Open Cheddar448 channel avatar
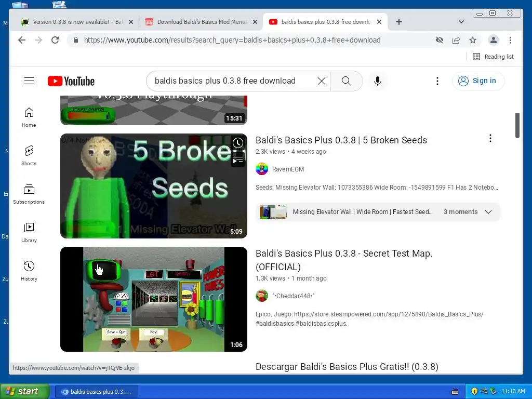The image size is (532, 399). pyautogui.click(x=262, y=296)
